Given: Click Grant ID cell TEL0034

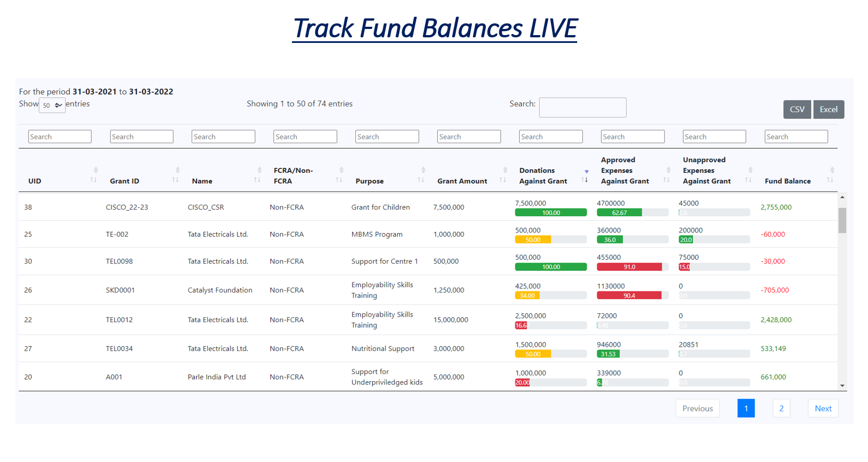Looking at the screenshot, I should (x=119, y=349).
